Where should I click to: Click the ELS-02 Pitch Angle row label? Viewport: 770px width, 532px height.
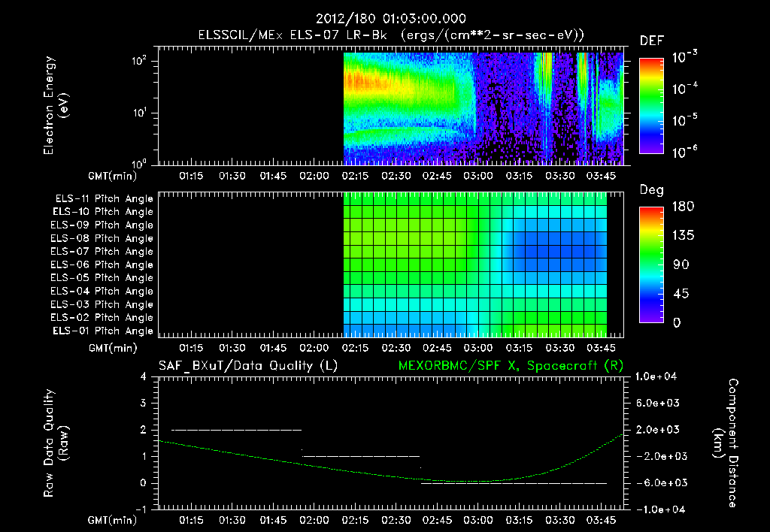102,318
